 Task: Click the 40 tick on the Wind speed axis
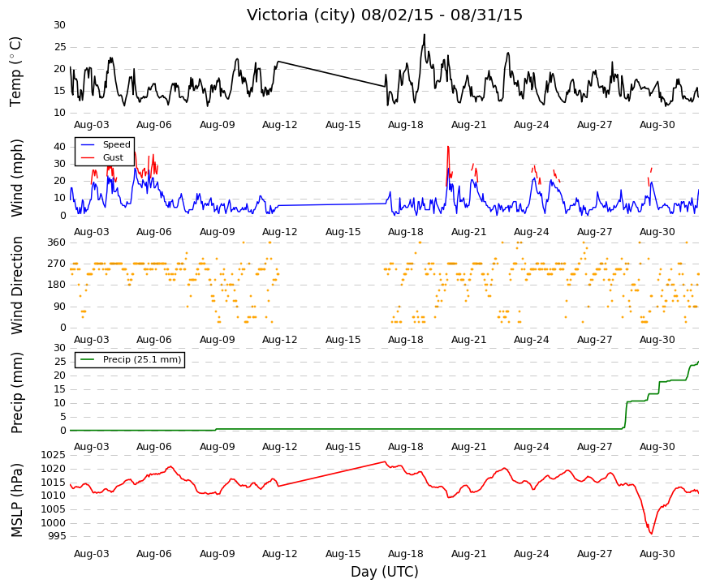[60, 147]
